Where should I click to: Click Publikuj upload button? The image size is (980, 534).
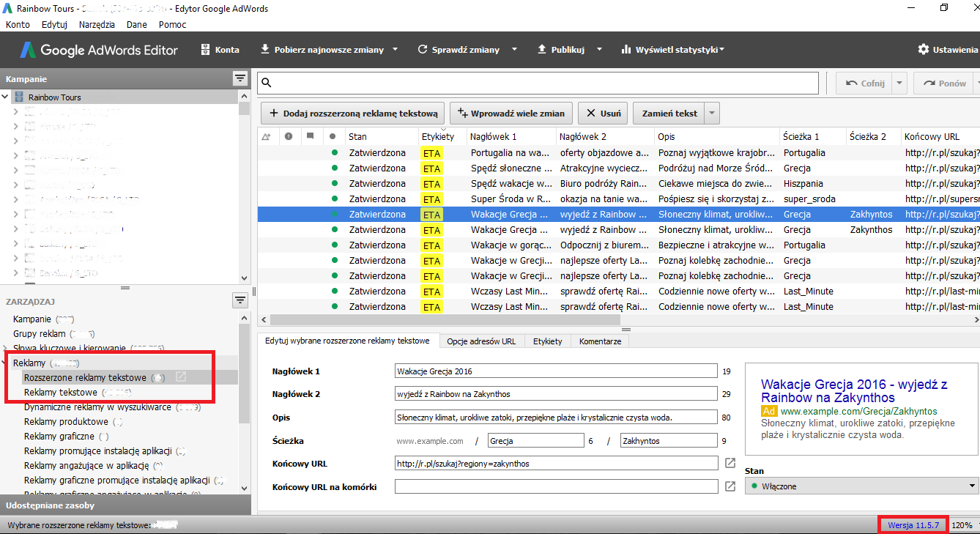(x=561, y=50)
